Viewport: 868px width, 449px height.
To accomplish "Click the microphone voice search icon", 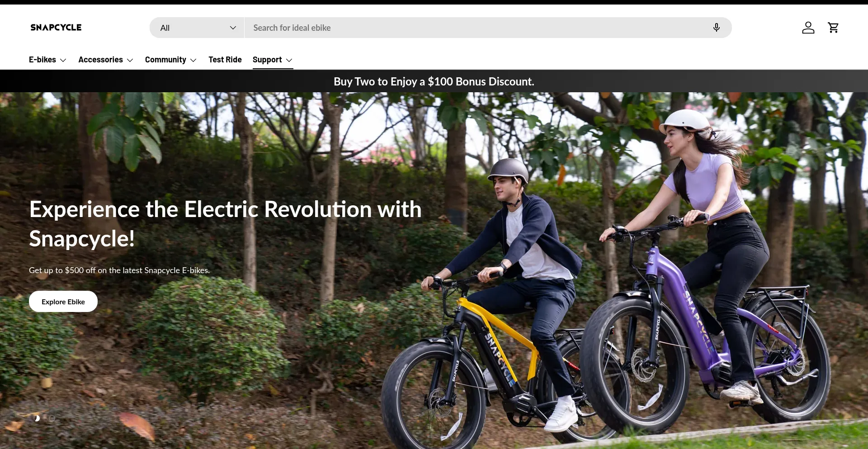I will (716, 28).
